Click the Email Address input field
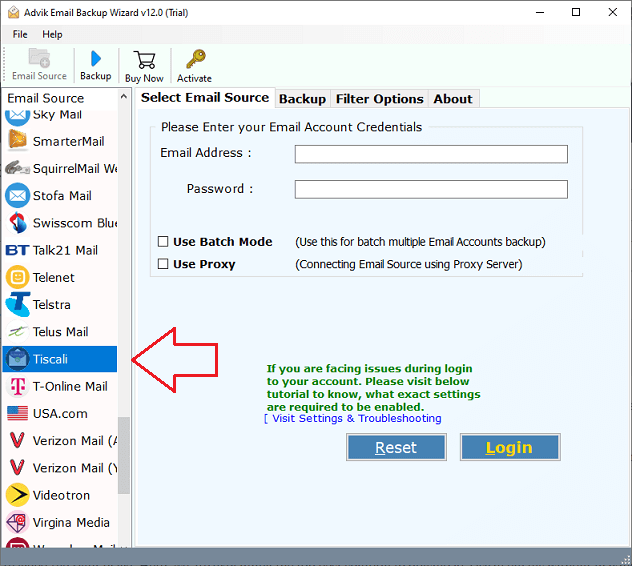The height and width of the screenshot is (566, 632). coord(431,154)
